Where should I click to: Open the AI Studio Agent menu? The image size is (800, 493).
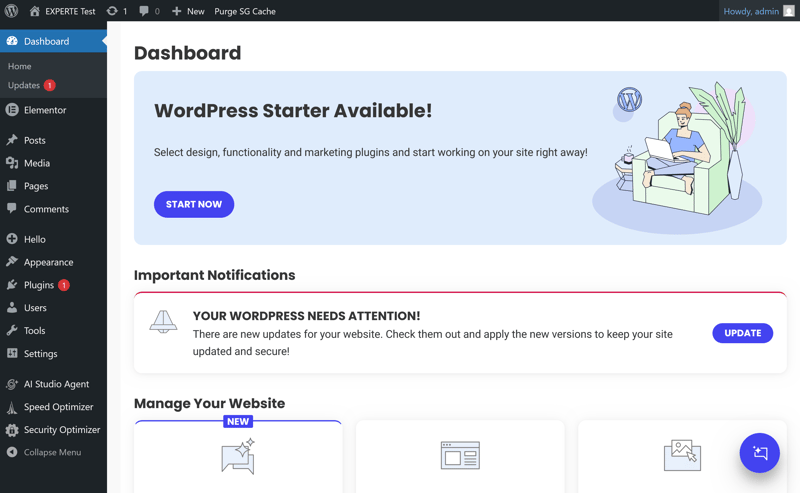click(x=54, y=384)
